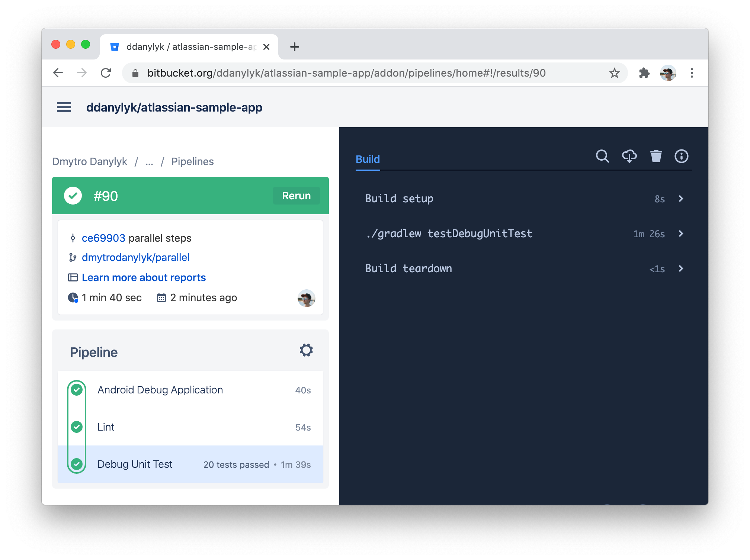Rerun pipeline #90
The width and height of the screenshot is (750, 560).
coord(296,196)
